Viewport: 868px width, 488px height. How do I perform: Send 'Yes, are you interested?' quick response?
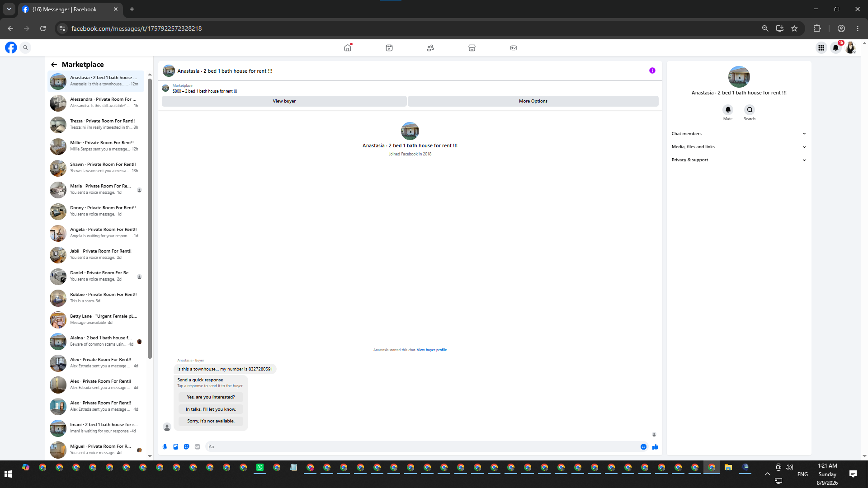(x=211, y=397)
